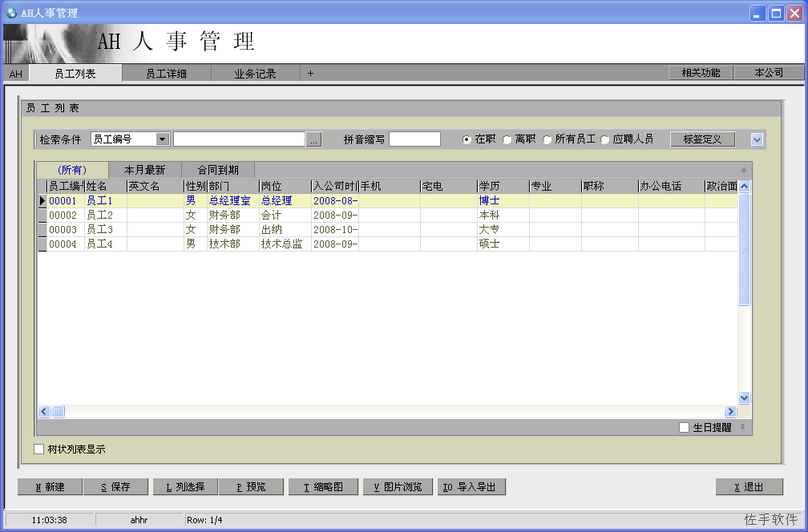The image size is (808, 532).
Task: Click the horizontal scrollbar thumb of employee table
Action: click(x=58, y=411)
